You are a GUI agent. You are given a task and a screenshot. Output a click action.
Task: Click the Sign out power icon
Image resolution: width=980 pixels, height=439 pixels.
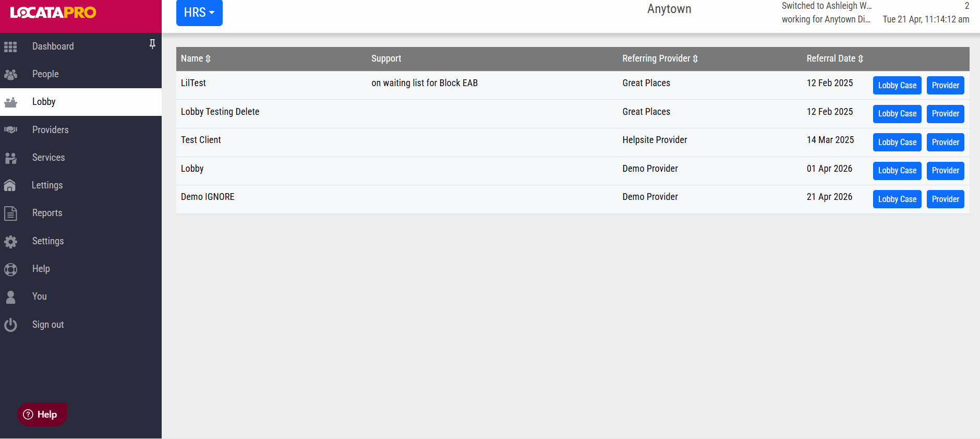tap(10, 325)
